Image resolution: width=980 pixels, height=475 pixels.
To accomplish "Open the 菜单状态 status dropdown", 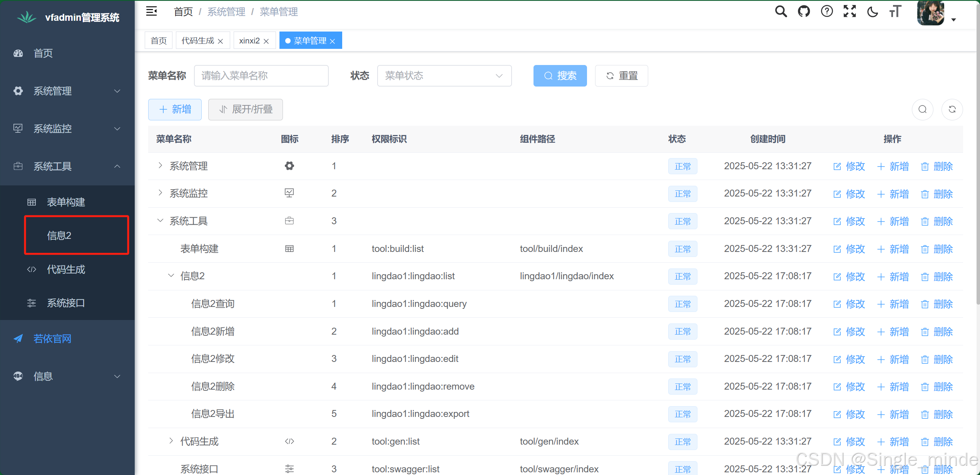I will [444, 76].
